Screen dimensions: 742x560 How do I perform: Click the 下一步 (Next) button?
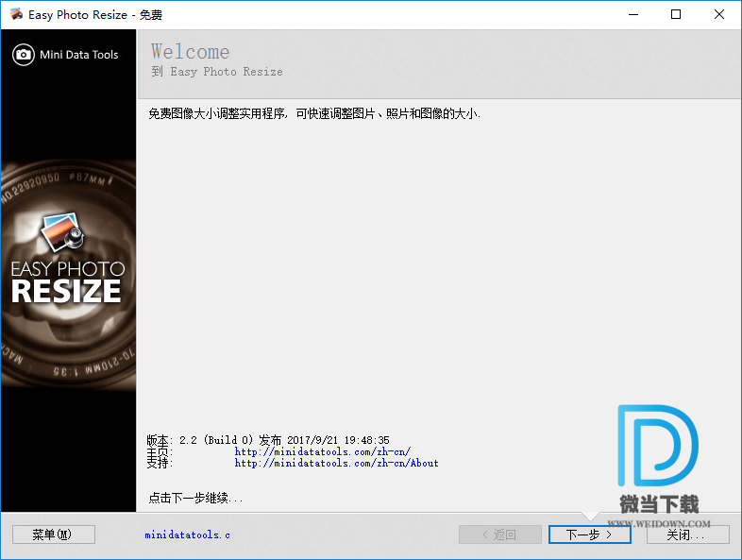click(590, 535)
